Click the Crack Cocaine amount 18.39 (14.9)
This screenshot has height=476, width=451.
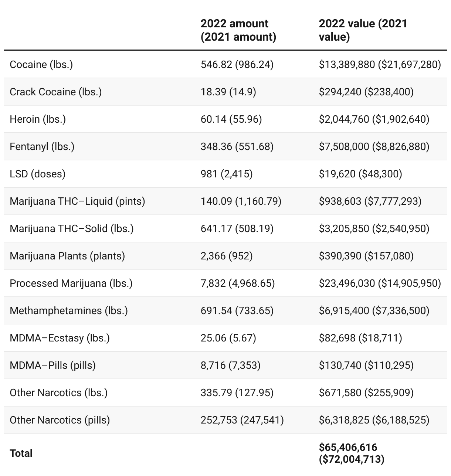pos(228,92)
